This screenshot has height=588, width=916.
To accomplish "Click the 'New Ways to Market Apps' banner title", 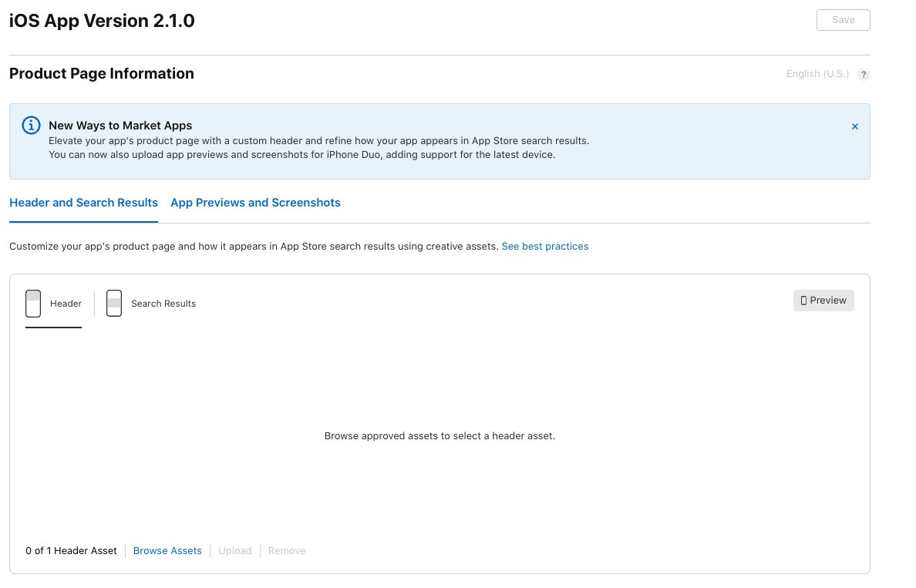I will pos(120,126).
